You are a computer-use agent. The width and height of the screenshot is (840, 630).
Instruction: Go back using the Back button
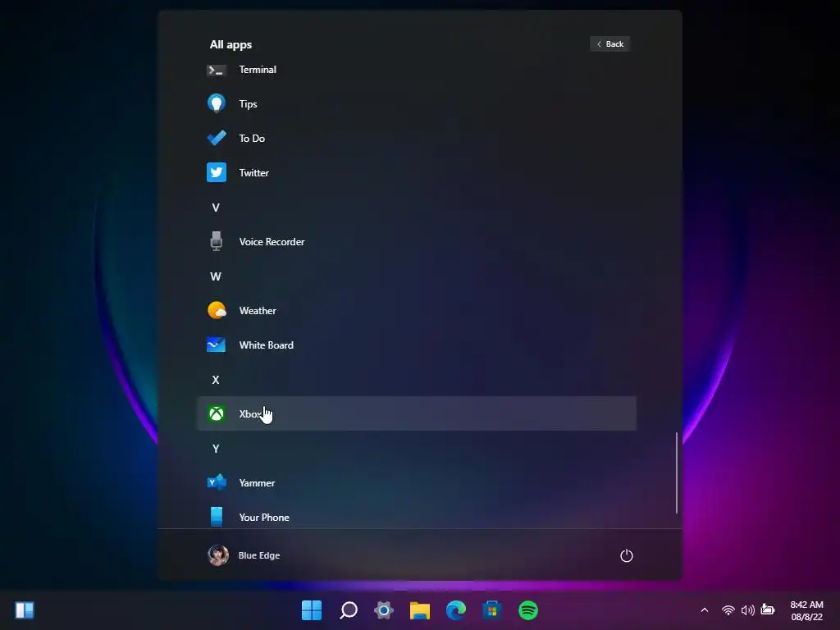point(610,44)
